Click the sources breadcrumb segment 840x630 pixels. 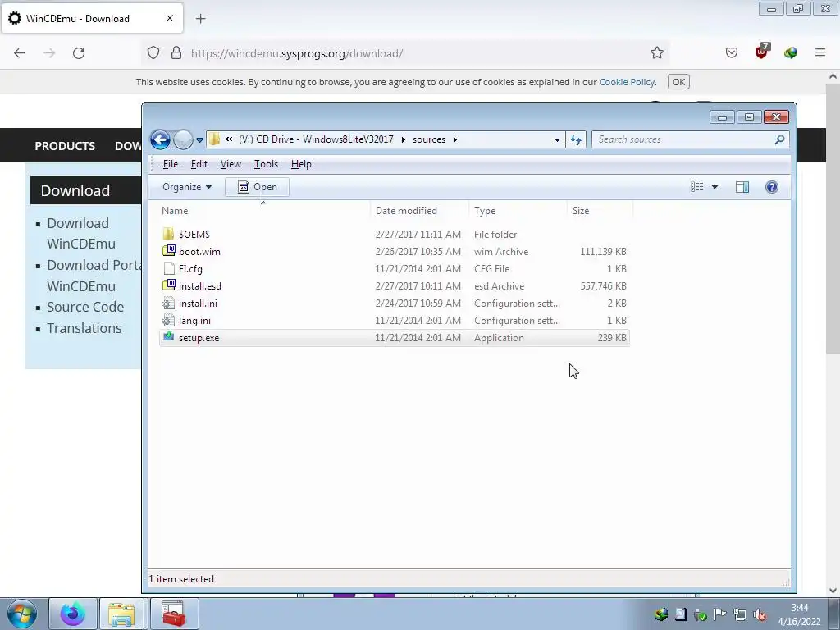click(428, 139)
